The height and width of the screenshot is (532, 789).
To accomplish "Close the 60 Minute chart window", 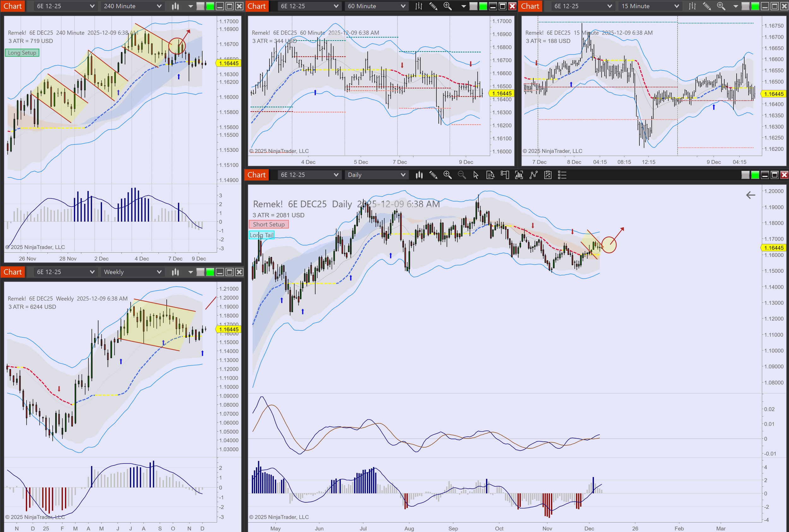I will tap(513, 6).
